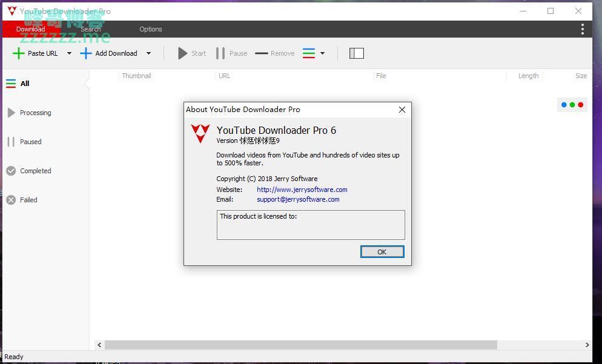Click the three-colored lines list icon
The width and height of the screenshot is (602, 364).
tap(309, 53)
